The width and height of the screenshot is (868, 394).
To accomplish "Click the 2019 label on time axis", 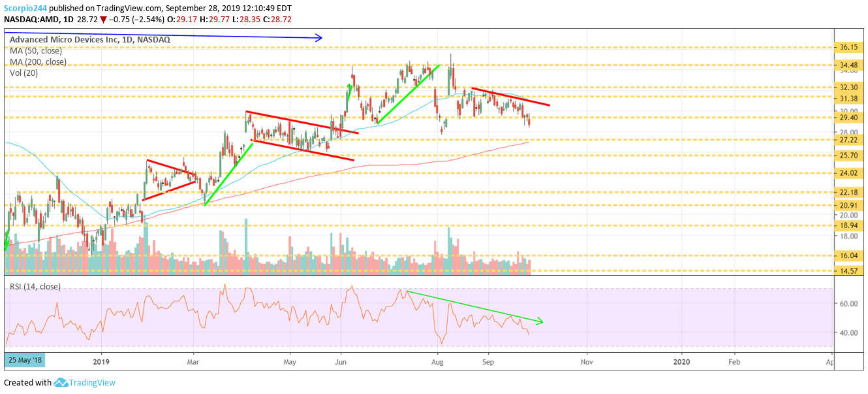I will [x=101, y=361].
